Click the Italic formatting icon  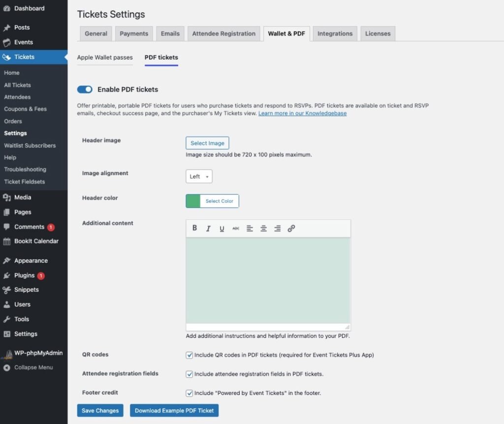[208, 228]
